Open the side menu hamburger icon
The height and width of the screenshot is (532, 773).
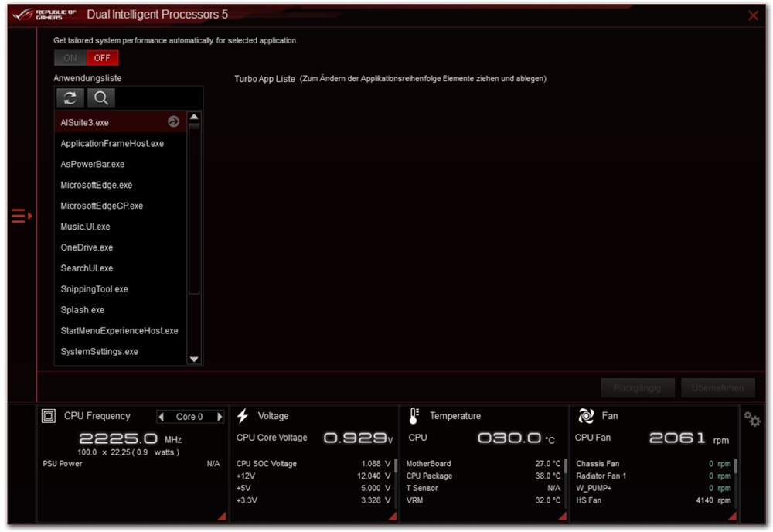point(22,216)
